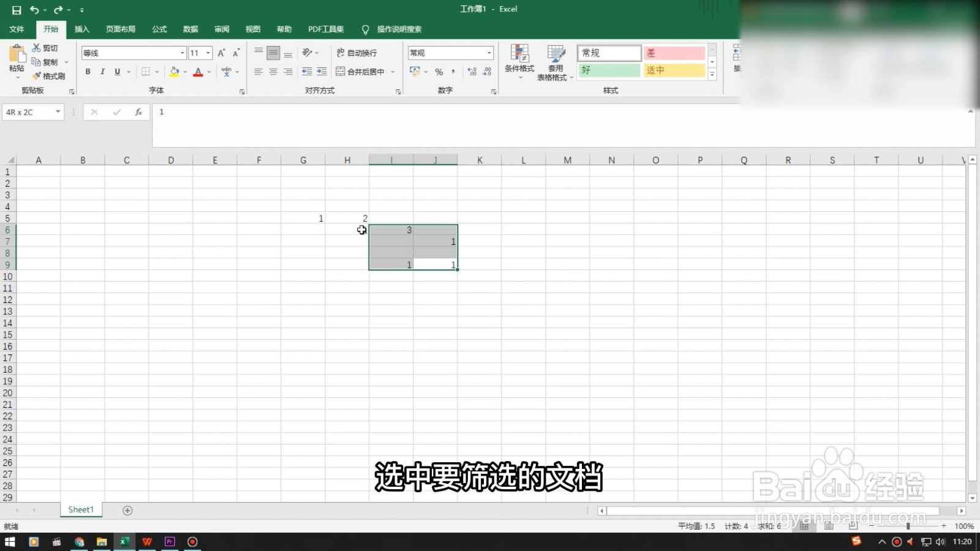This screenshot has width=980, height=551.
Task: Switch to the Page Layout (页面布局) tab
Action: pyautogui.click(x=121, y=29)
